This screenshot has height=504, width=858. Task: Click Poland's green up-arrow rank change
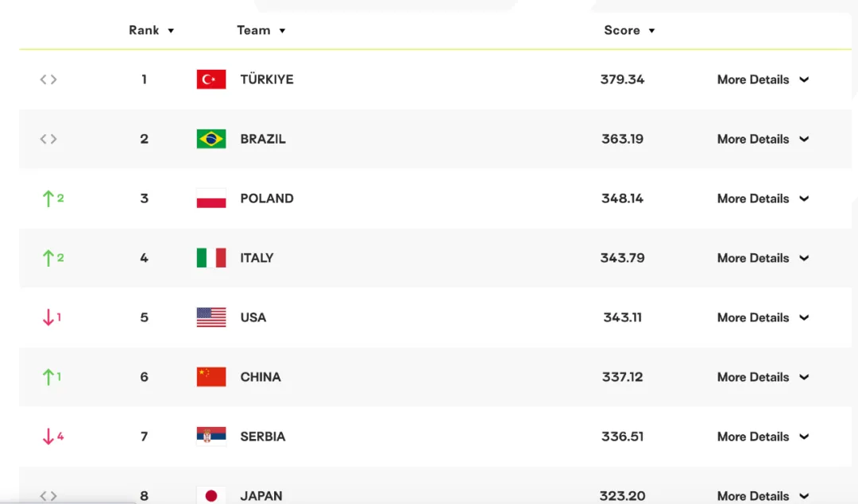pyautogui.click(x=52, y=198)
